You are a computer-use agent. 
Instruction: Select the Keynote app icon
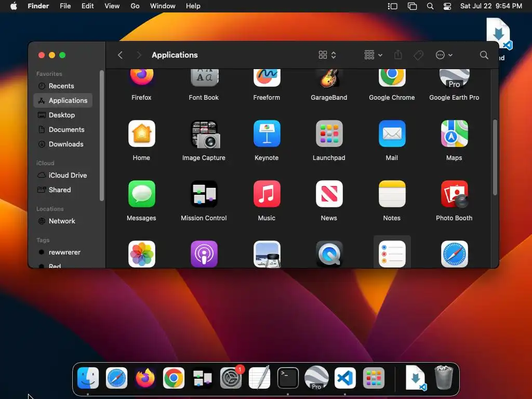coord(267,134)
